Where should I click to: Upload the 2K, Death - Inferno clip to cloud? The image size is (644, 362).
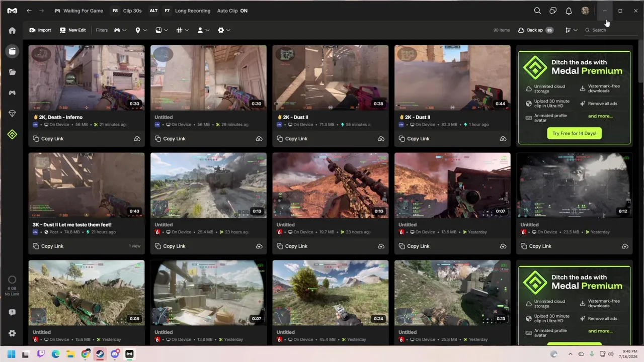pos(137,139)
